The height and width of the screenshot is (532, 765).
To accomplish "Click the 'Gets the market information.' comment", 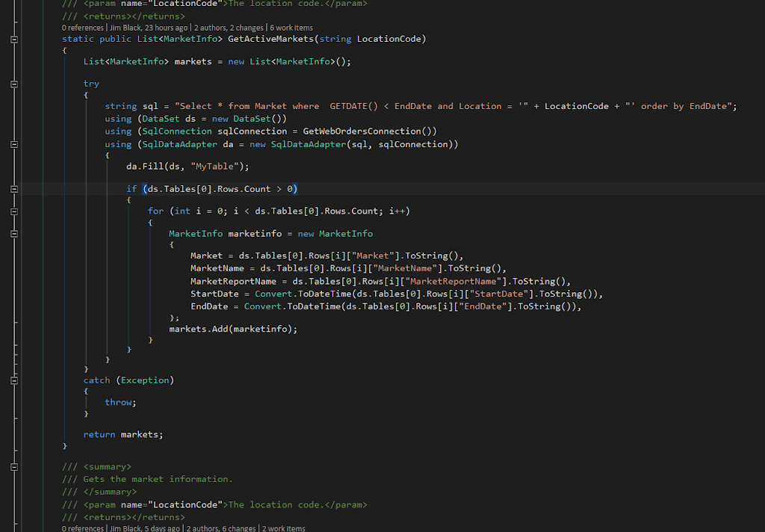I will [x=158, y=479].
